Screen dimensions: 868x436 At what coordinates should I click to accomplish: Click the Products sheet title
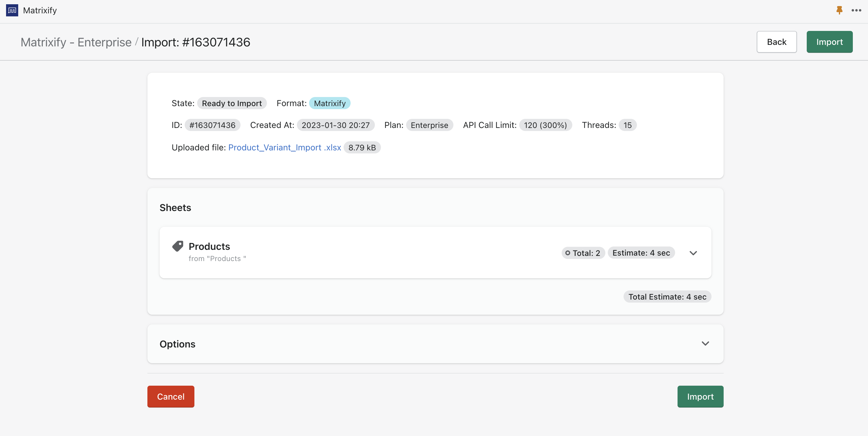(209, 246)
